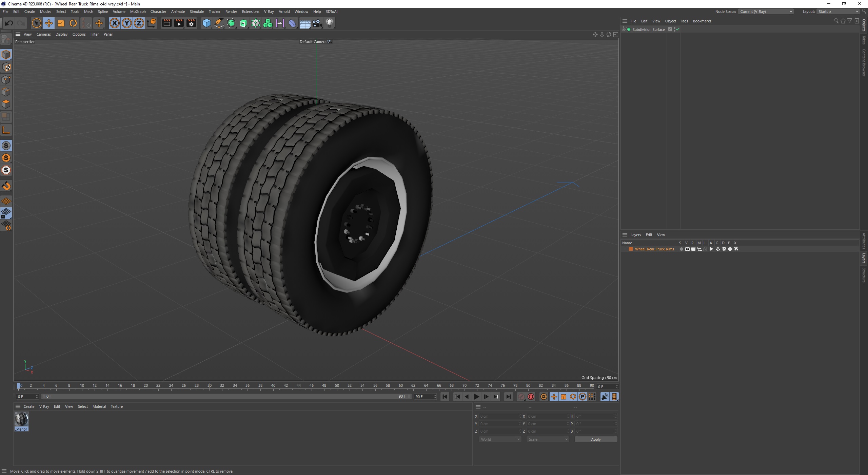Enable the Axis mode icon
The image size is (868, 475).
point(6,130)
